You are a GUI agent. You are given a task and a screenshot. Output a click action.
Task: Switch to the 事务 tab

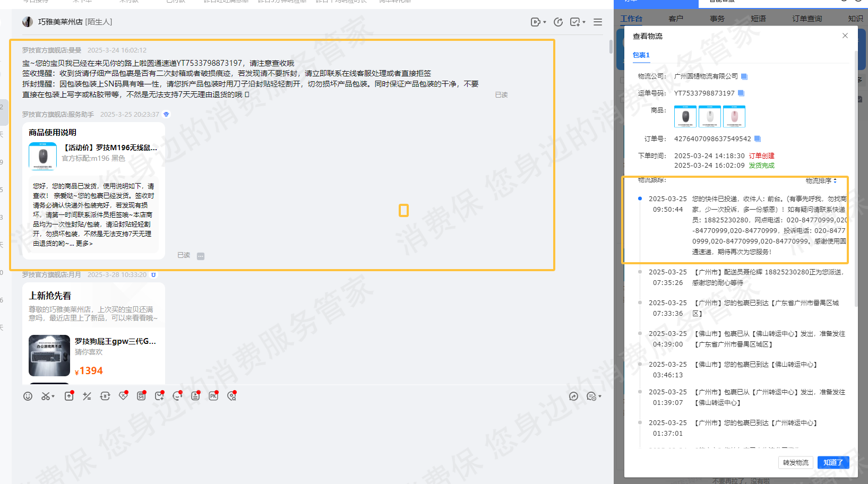(x=717, y=19)
